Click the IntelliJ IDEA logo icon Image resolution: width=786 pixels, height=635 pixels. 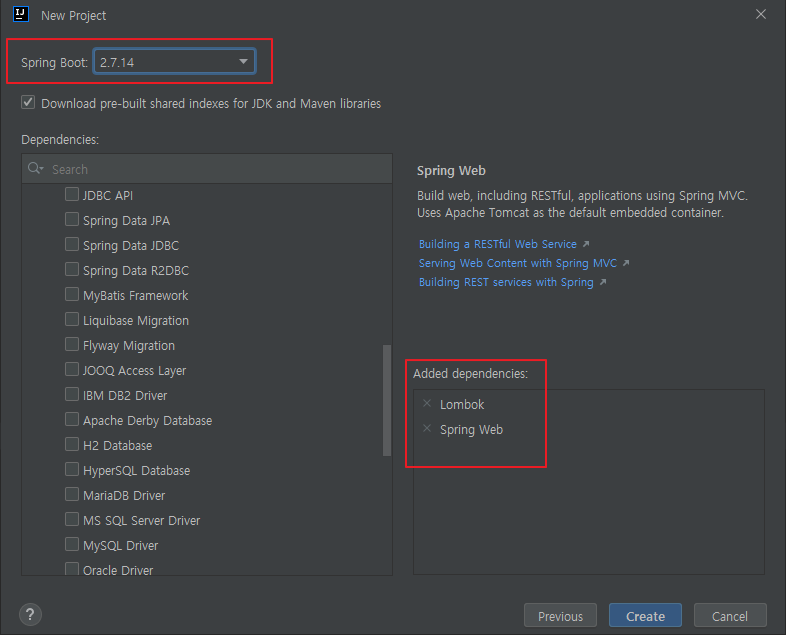pyautogui.click(x=21, y=14)
